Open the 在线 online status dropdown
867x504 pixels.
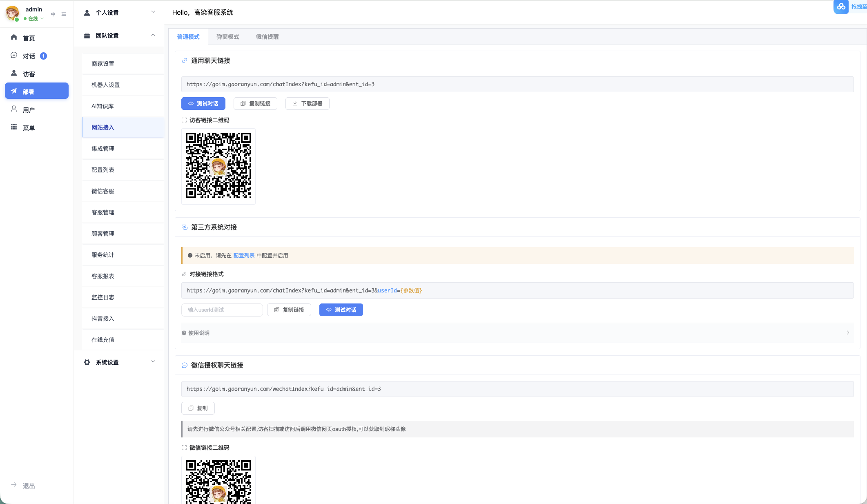tap(33, 19)
